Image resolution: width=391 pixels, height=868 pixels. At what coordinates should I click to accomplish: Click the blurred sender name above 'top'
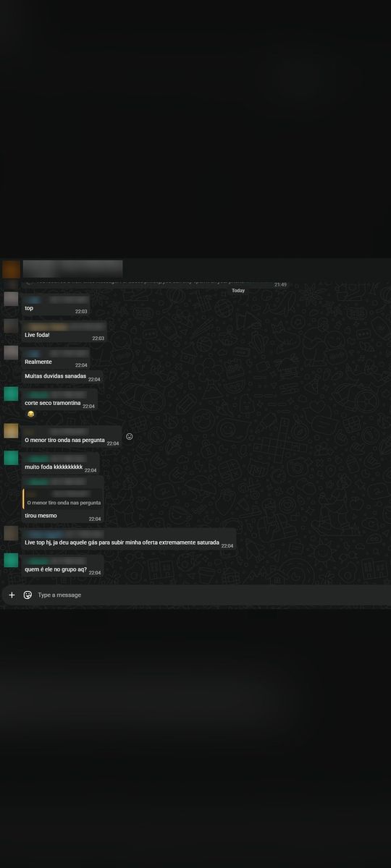pyautogui.click(x=56, y=299)
